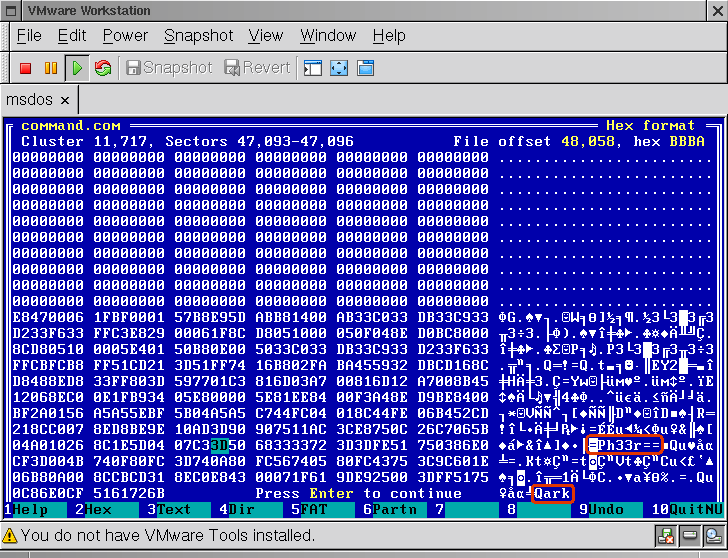The height and width of the screenshot is (558, 728).
Task: Click hex value 68333372
Action: (291, 445)
